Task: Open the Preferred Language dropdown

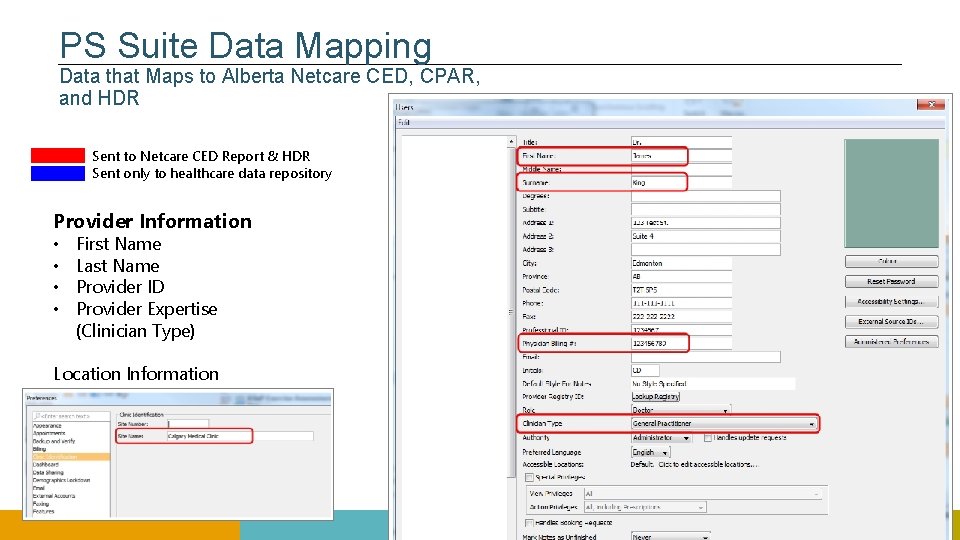Action: [651, 452]
